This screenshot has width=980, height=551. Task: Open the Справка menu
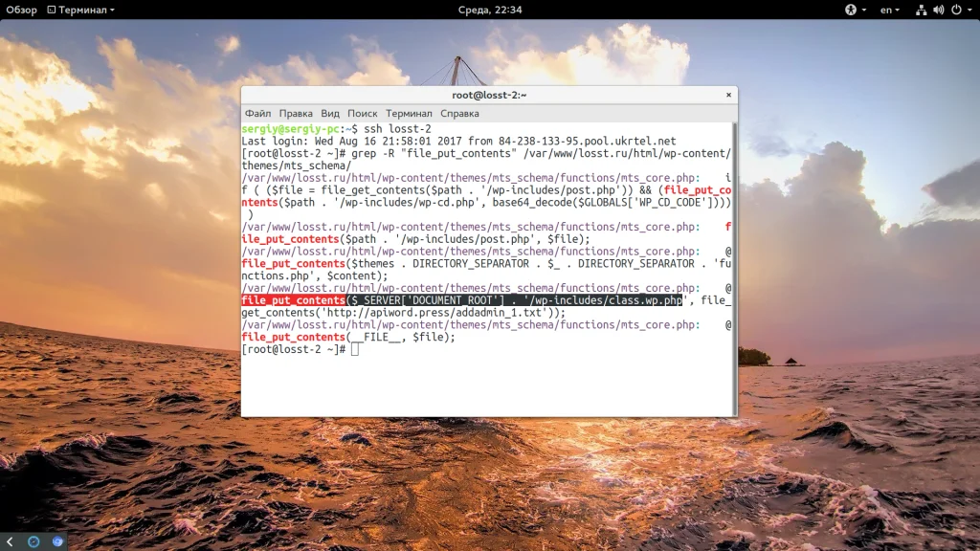pos(459,114)
